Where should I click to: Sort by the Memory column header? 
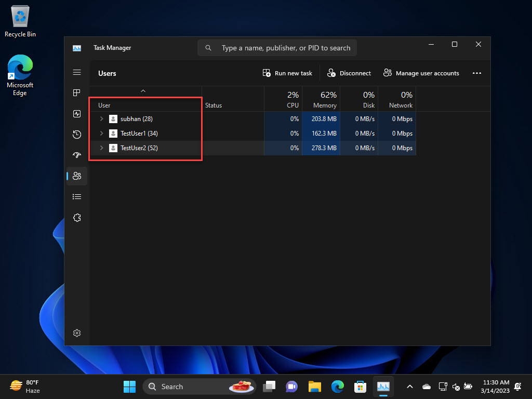click(321, 99)
